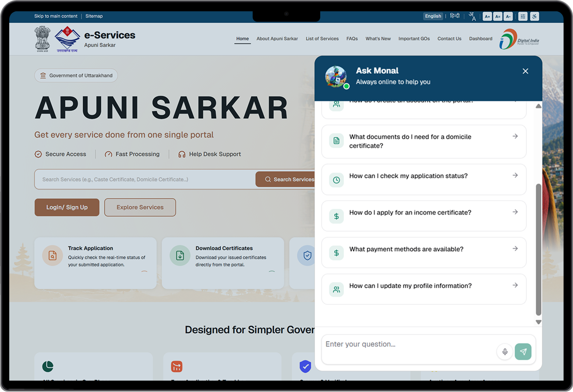Click the 'Secure Access' label
The image size is (573, 392).
click(x=66, y=154)
